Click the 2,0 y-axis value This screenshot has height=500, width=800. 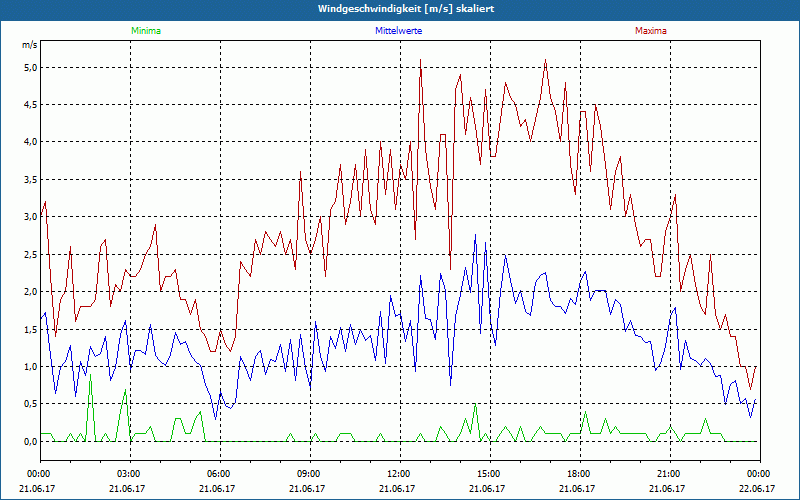[32, 292]
